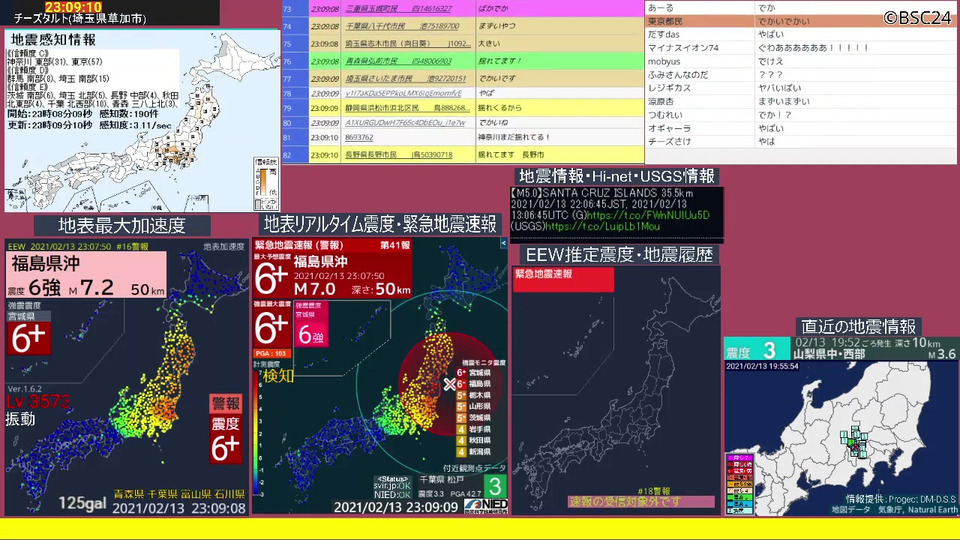Open the v1l7aKDaSEPPkoLMX6lqEmomfvE user link
Screen dimensions: 960x540
[x=403, y=93]
